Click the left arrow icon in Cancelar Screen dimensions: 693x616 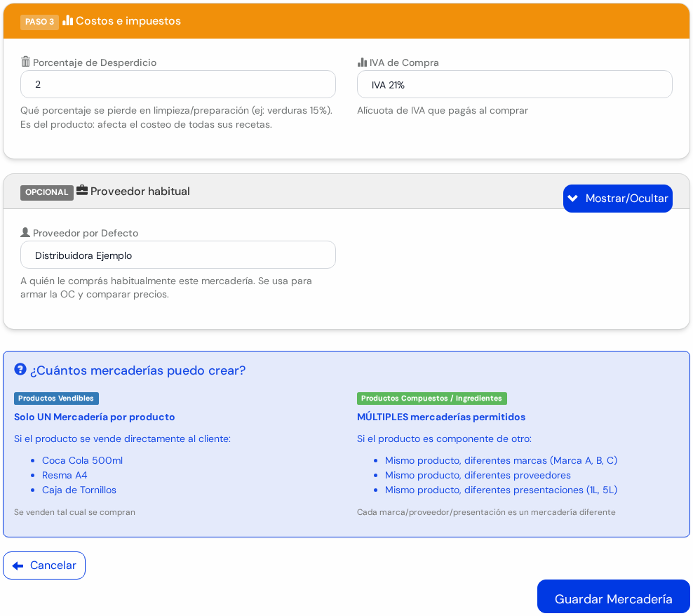click(18, 565)
